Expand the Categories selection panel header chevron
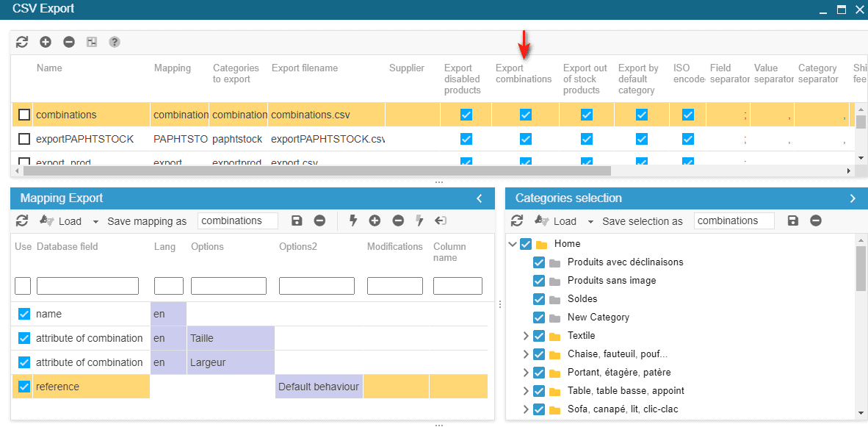The height and width of the screenshot is (427, 868). pos(853,198)
